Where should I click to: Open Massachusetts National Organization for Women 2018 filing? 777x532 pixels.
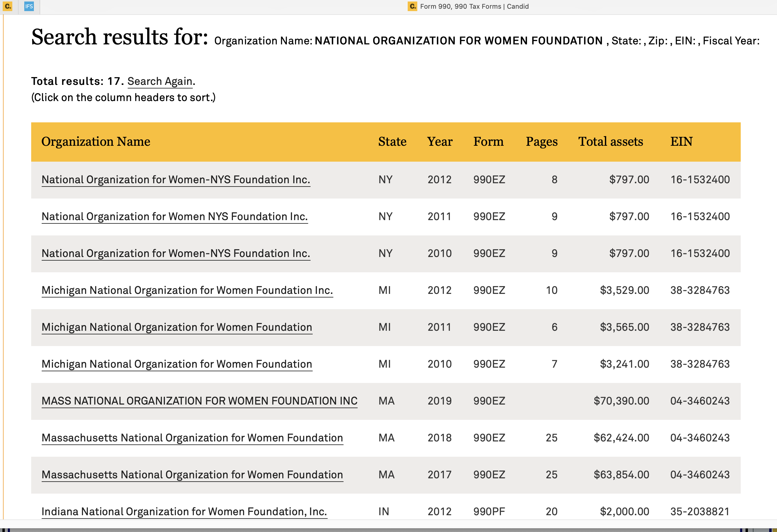192,438
